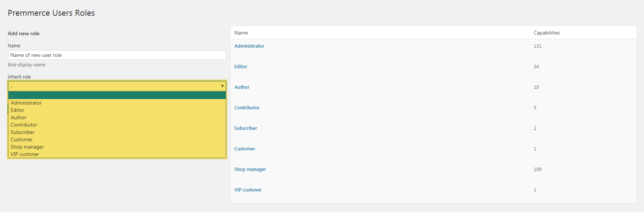Image resolution: width=644 pixels, height=212 pixels.
Task: Click the Role display name hint text
Action: 26,65
